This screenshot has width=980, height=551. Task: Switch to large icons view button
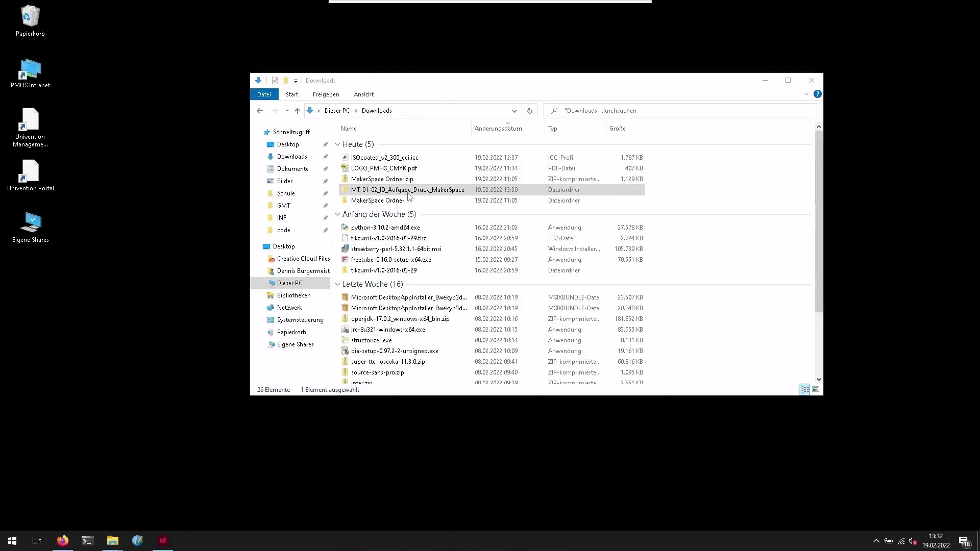[816, 390]
